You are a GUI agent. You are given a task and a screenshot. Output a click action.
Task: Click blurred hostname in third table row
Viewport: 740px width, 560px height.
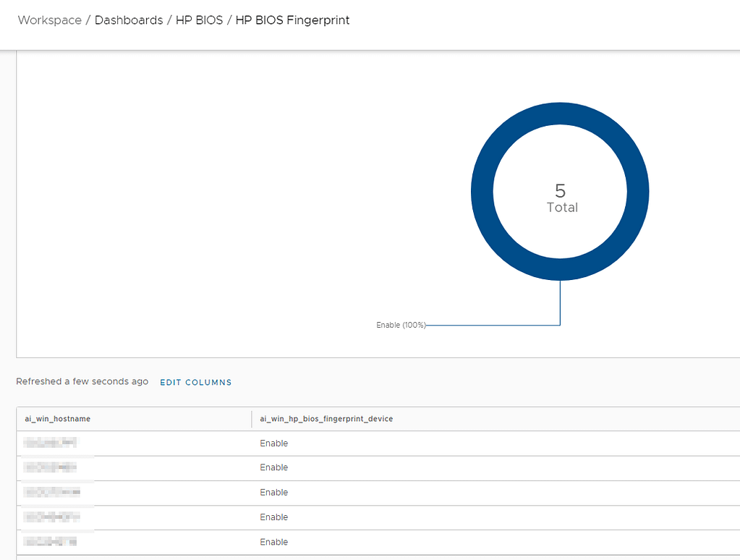pyautogui.click(x=52, y=493)
